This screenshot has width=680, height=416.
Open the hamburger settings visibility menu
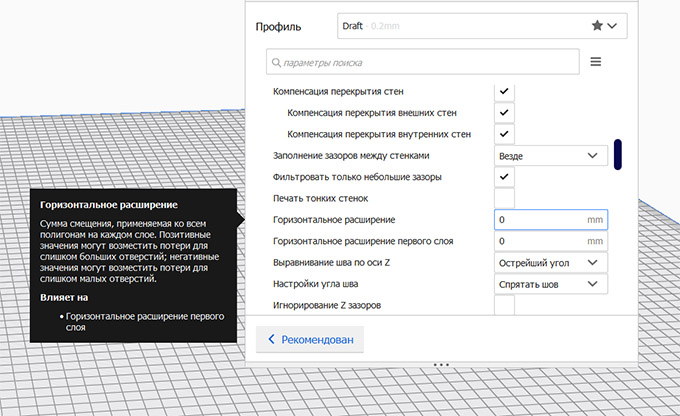[595, 62]
